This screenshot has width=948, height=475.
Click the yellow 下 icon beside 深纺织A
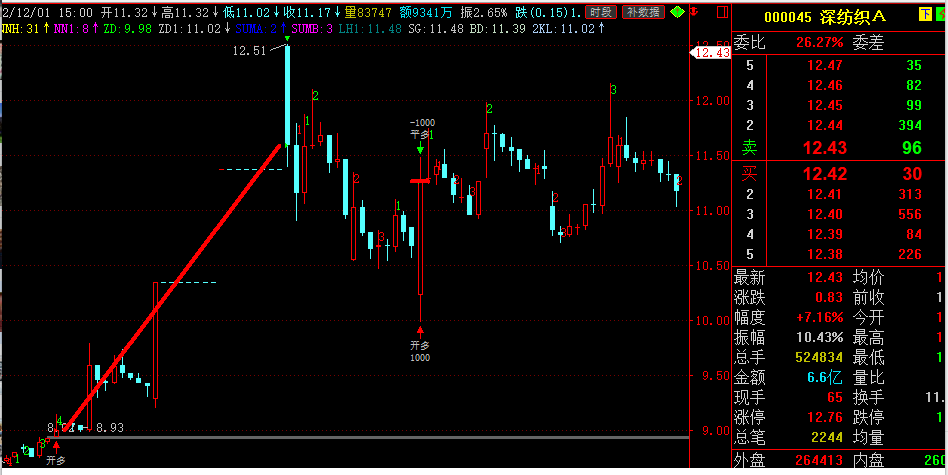tap(925, 15)
